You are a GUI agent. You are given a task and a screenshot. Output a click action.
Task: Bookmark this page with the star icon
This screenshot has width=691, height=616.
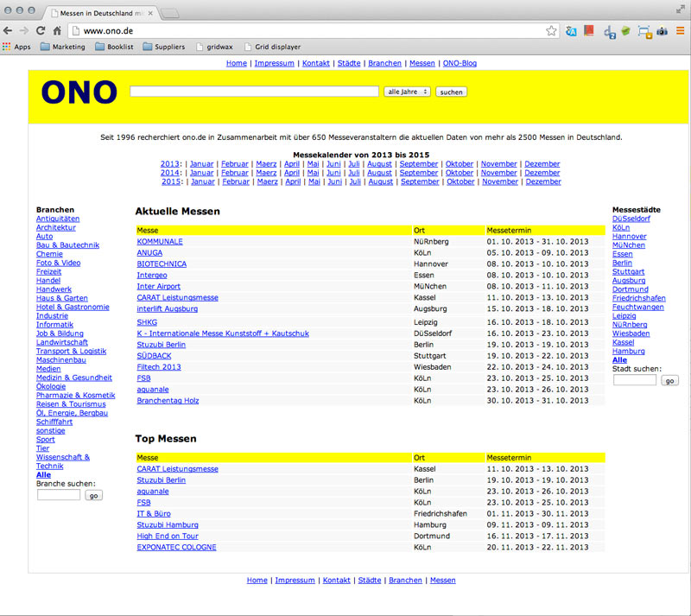pyautogui.click(x=551, y=30)
